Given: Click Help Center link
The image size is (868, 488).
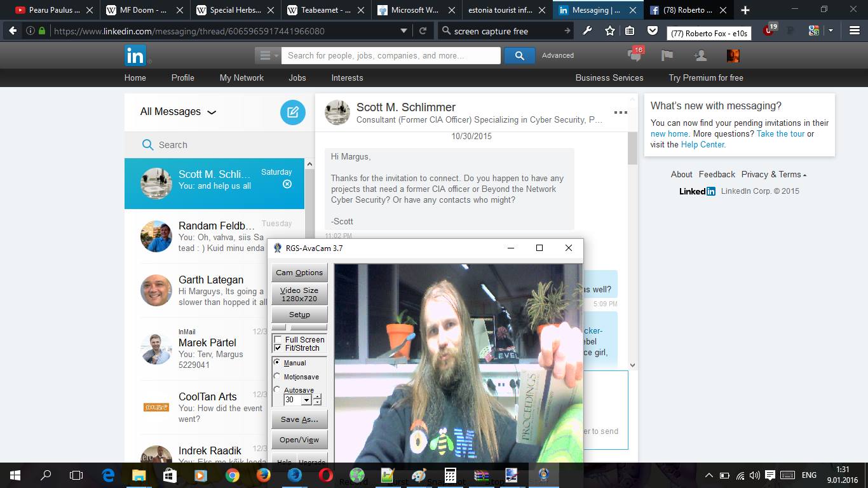Looking at the screenshot, I should [x=702, y=144].
